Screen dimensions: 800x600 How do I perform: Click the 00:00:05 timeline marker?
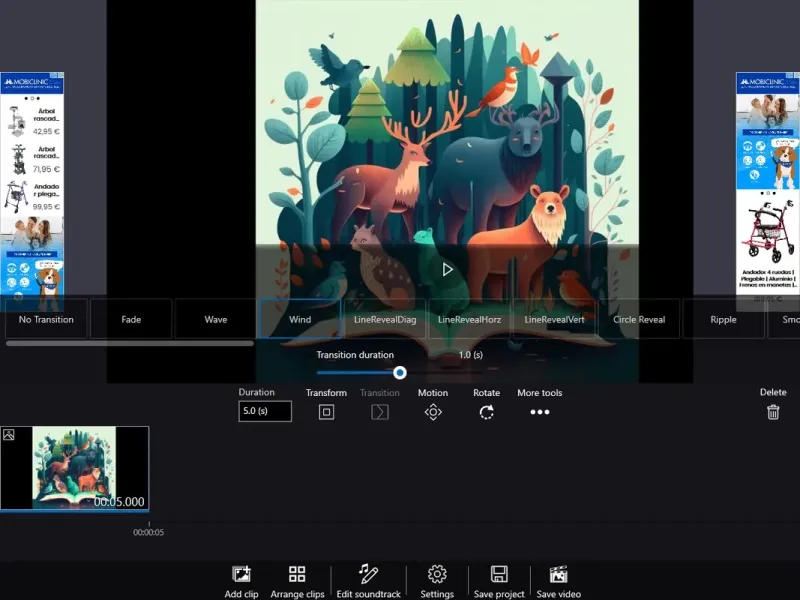tap(148, 532)
